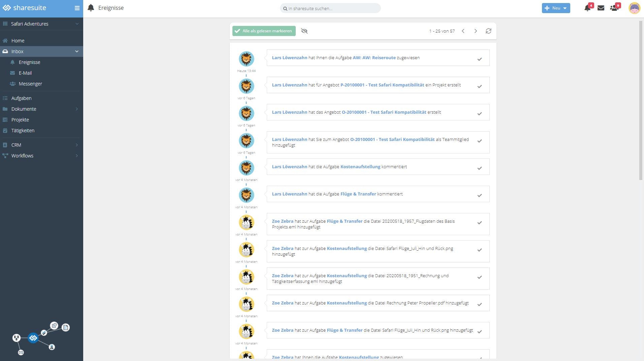Open the Safari Adventures workspace dropdown
This screenshot has width=644, height=361.
[x=41, y=24]
